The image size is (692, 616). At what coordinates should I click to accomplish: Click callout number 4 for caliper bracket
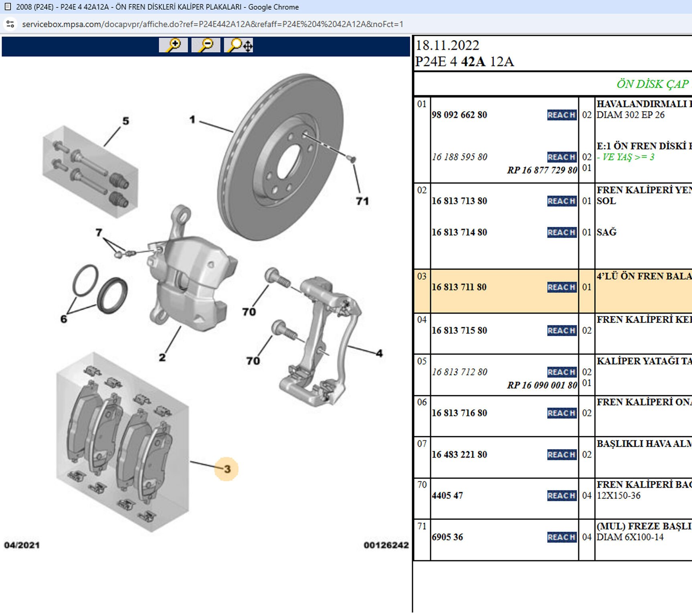(379, 353)
